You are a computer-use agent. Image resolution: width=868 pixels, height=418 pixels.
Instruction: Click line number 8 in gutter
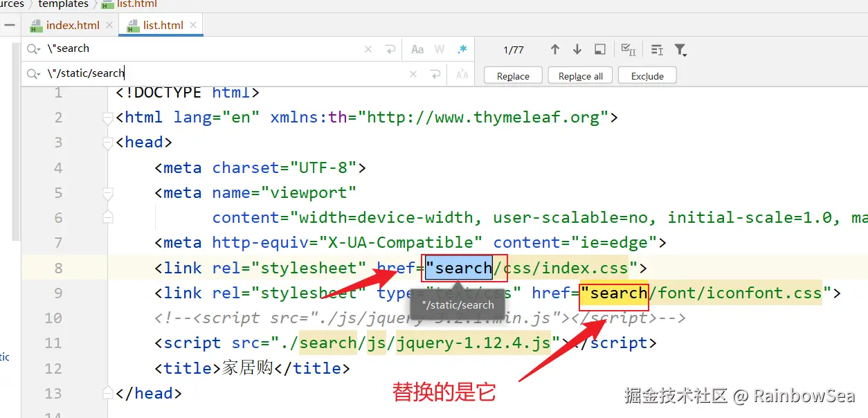coord(58,268)
